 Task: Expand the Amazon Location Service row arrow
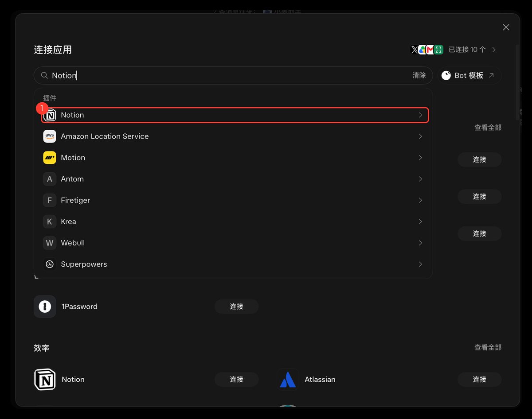click(x=420, y=136)
